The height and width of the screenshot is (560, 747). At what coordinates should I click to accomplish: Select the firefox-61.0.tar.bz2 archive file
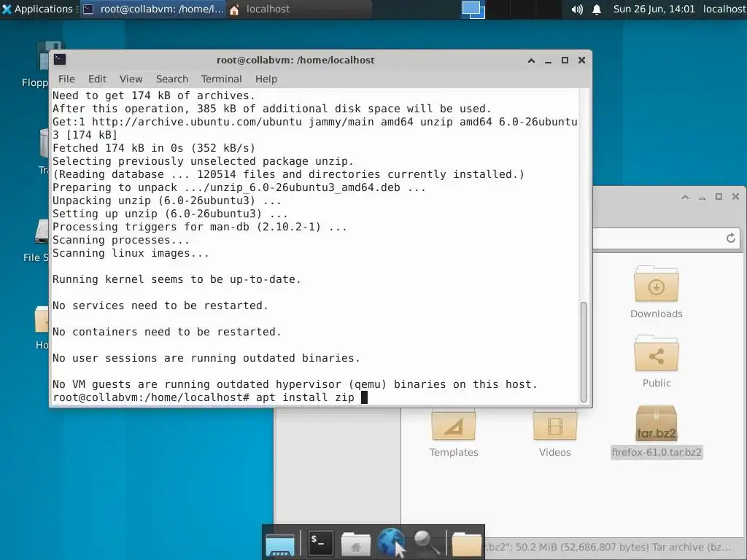tap(656, 432)
